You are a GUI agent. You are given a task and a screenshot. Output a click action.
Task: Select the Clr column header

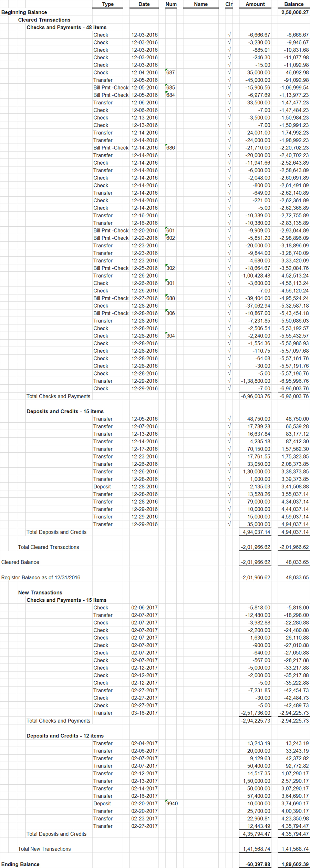click(x=229, y=4)
